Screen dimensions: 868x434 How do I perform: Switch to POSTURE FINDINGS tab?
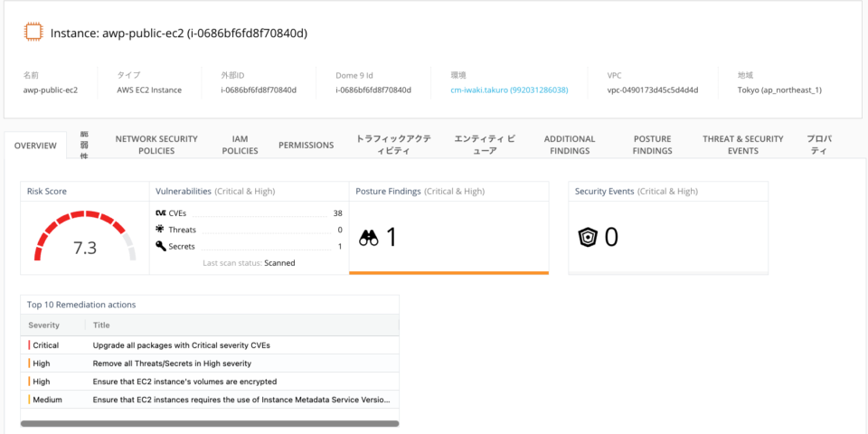[652, 145]
